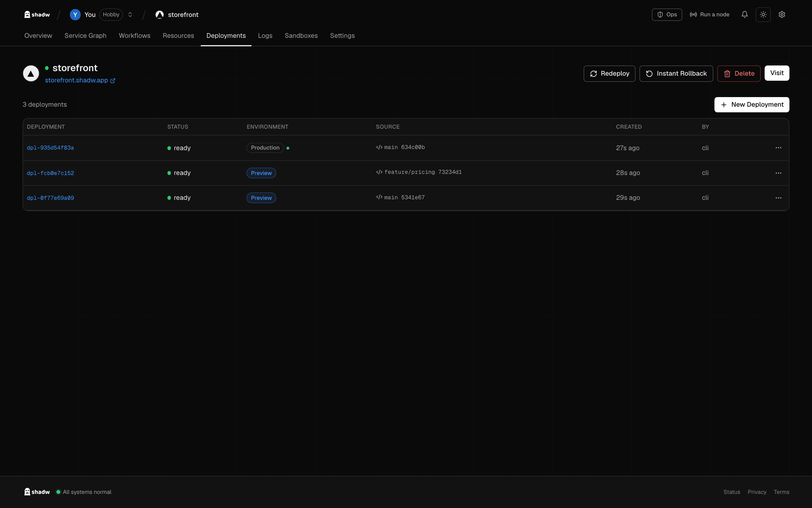Screen dimensions: 812x508
Task: Go to the Workflows tab
Action: [134, 36]
